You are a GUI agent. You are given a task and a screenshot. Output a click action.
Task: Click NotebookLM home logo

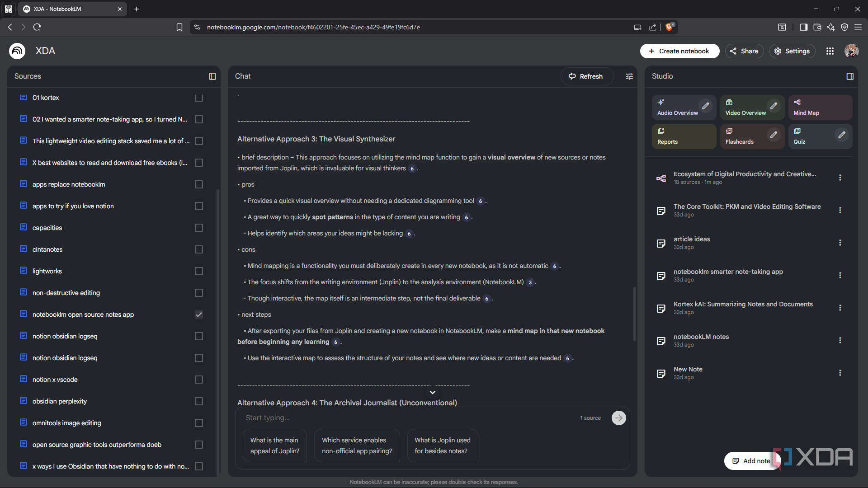click(17, 51)
